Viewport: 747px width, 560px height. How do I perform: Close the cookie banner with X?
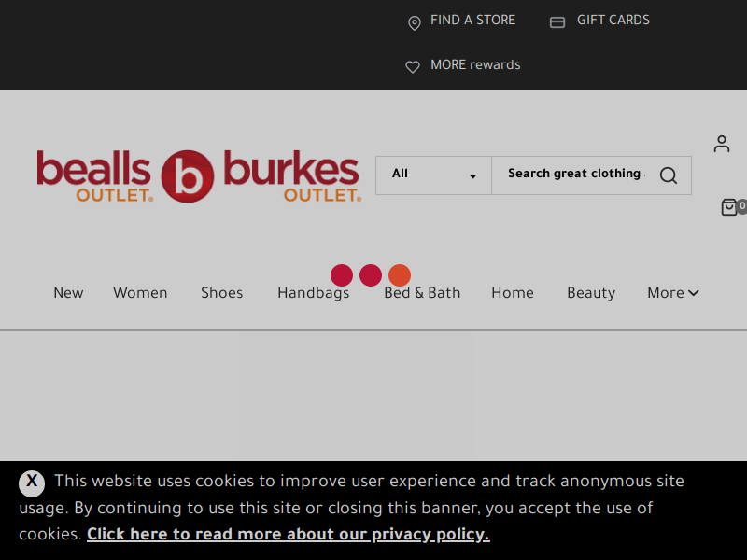(x=32, y=483)
